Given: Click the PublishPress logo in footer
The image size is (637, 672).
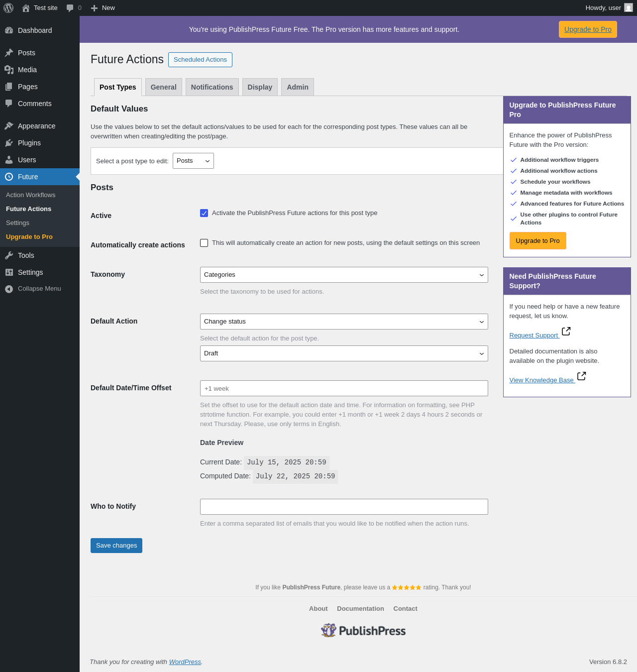Looking at the screenshot, I should 363,631.
